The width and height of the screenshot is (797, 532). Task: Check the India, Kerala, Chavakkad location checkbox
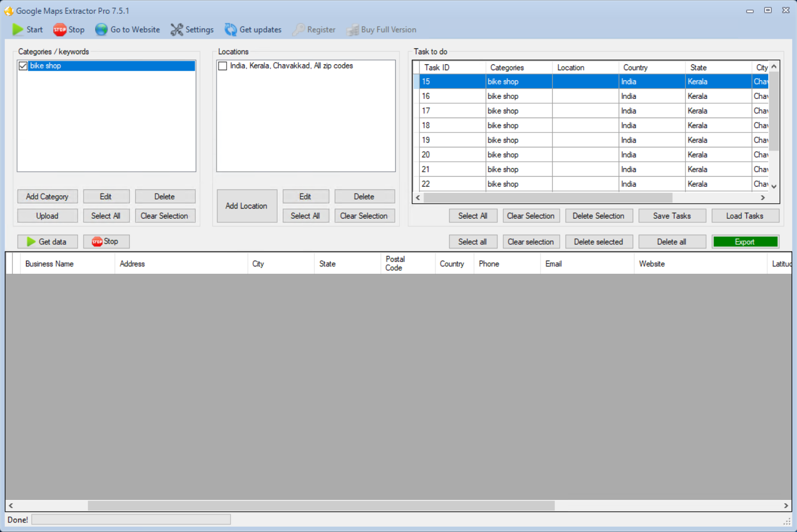(x=223, y=66)
